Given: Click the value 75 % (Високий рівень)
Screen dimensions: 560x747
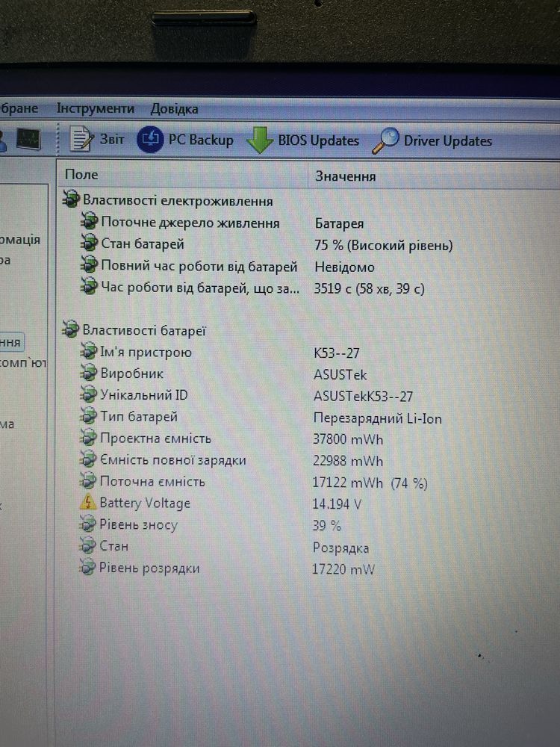Looking at the screenshot, I should tap(383, 245).
